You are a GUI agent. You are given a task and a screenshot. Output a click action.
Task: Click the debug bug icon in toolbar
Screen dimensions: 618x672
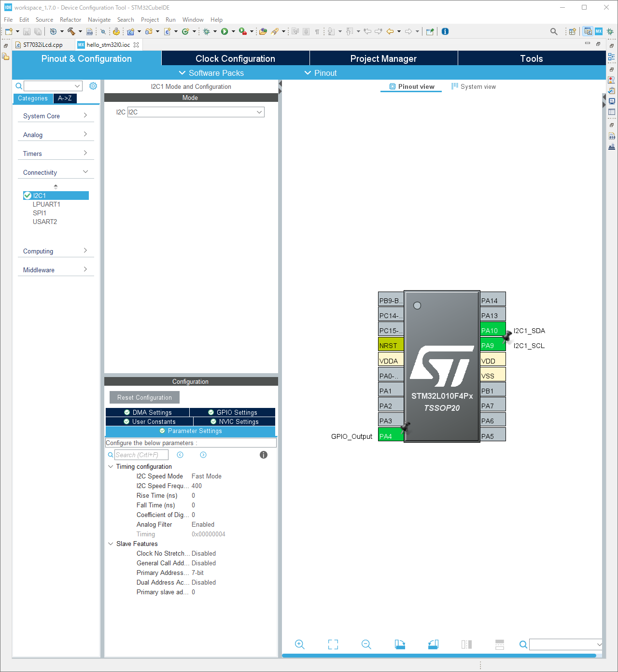pyautogui.click(x=207, y=31)
